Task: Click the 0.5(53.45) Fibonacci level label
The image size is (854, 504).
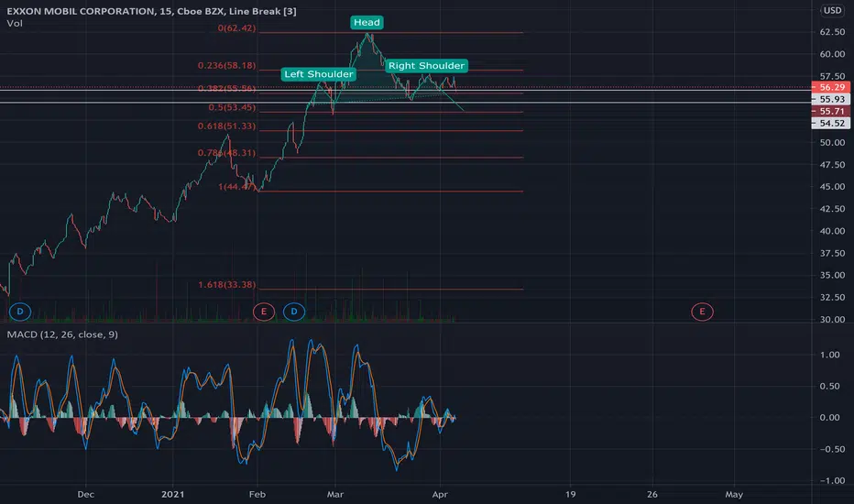Action: coord(232,107)
